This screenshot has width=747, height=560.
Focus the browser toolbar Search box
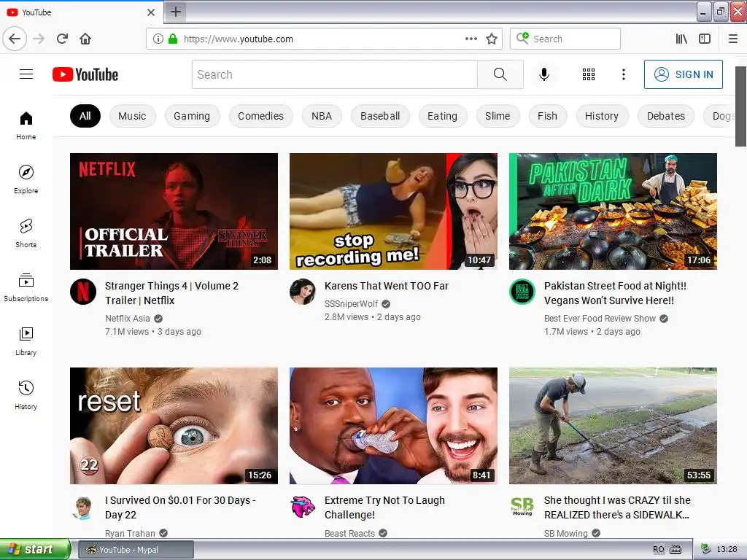click(x=565, y=39)
